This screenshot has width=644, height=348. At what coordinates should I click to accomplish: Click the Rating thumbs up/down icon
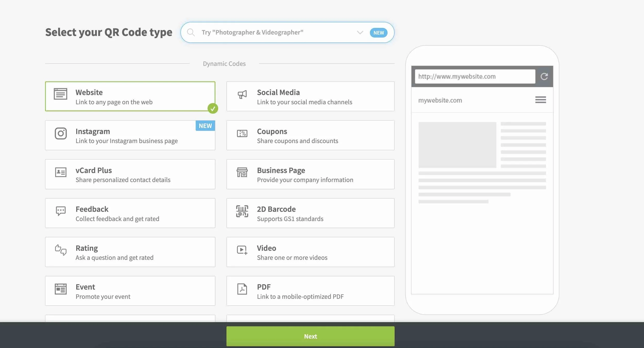pos(61,250)
